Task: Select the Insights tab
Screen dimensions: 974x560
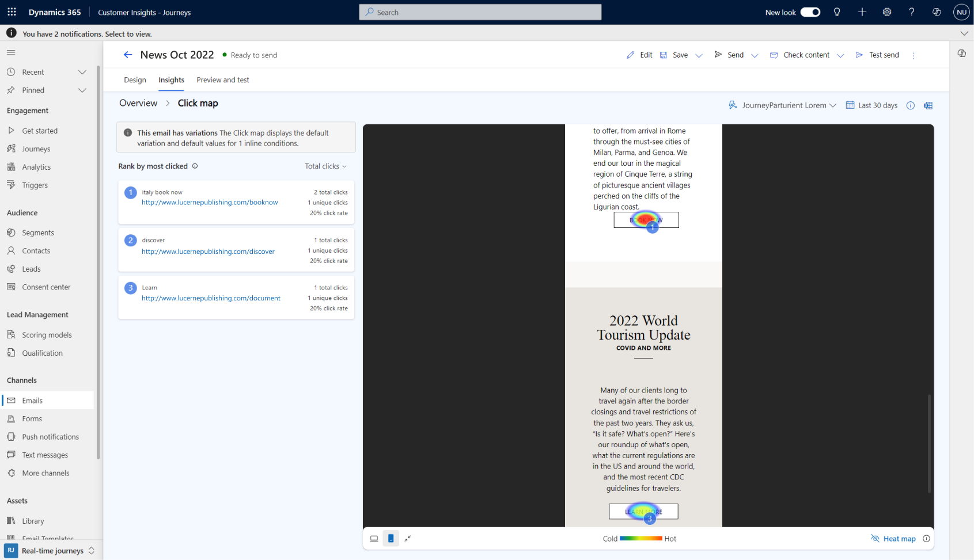Action: click(x=172, y=80)
